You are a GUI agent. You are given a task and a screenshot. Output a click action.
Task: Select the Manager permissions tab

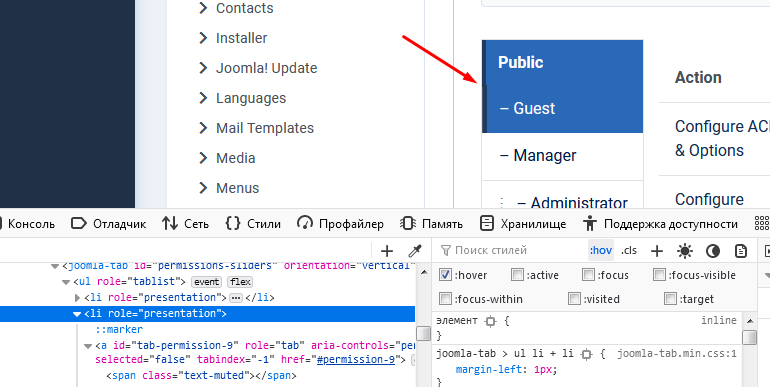pos(563,156)
